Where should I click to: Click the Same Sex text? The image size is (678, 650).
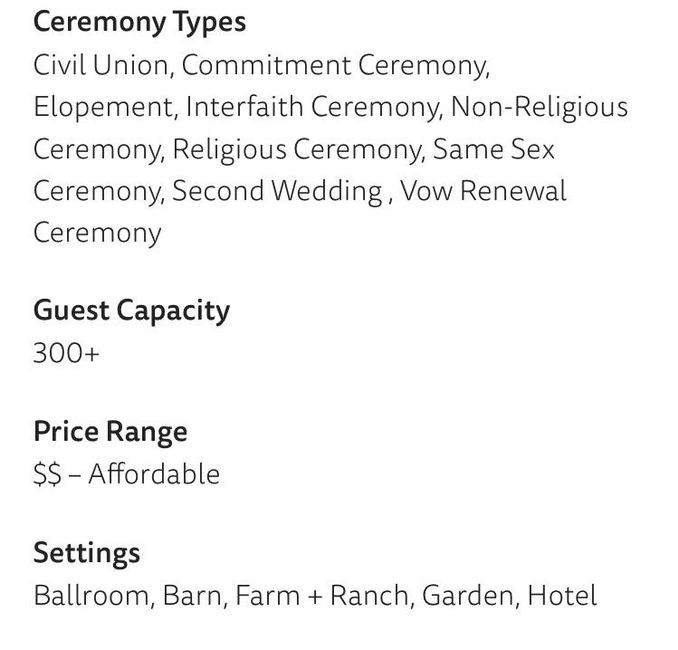pos(495,149)
